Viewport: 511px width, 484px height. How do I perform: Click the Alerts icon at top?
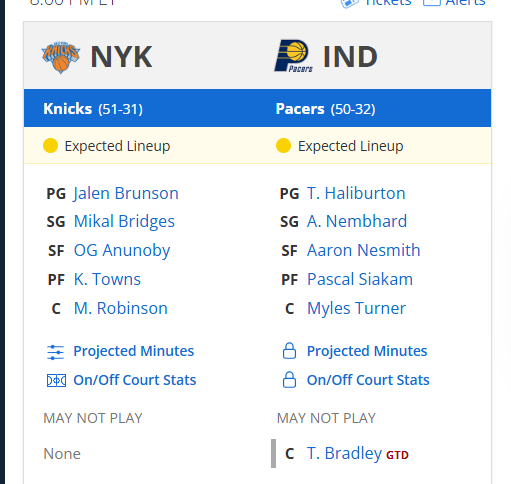coord(432,2)
